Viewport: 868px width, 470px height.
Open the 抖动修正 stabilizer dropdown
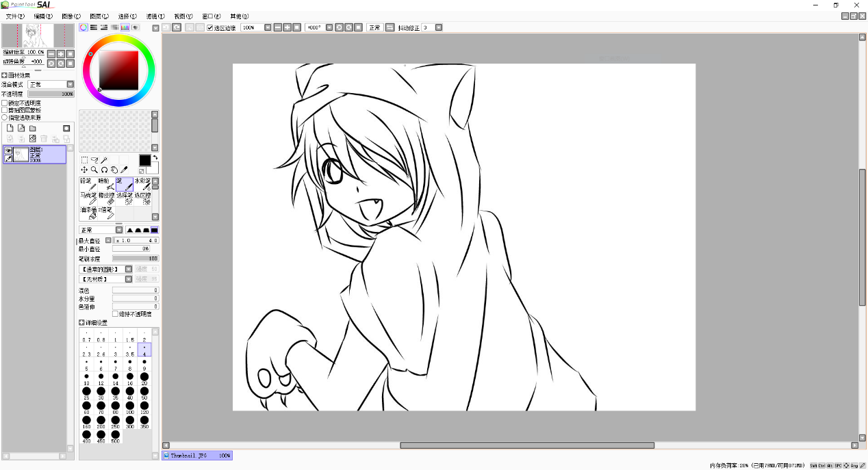[439, 27]
